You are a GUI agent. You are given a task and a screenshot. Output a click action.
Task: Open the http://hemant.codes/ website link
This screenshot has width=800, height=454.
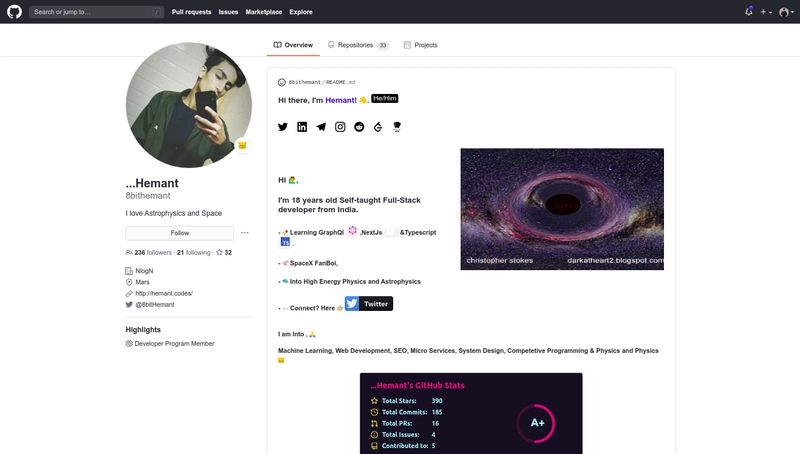[164, 293]
